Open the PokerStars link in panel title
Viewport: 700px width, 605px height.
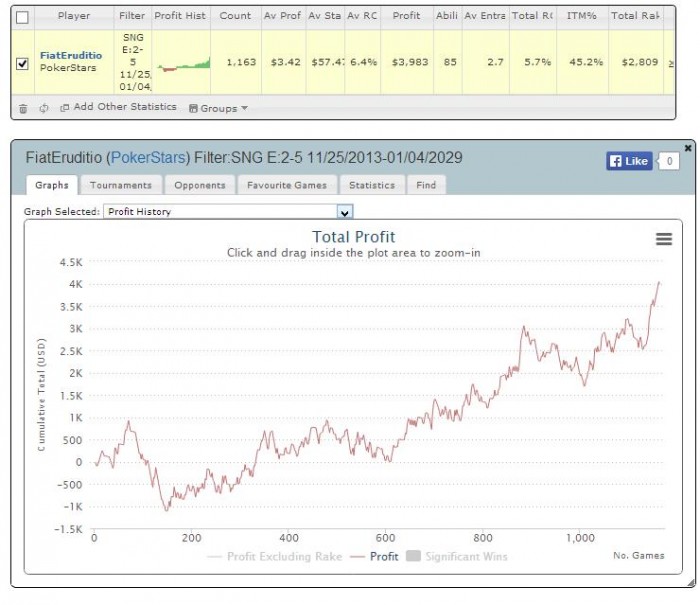148,158
